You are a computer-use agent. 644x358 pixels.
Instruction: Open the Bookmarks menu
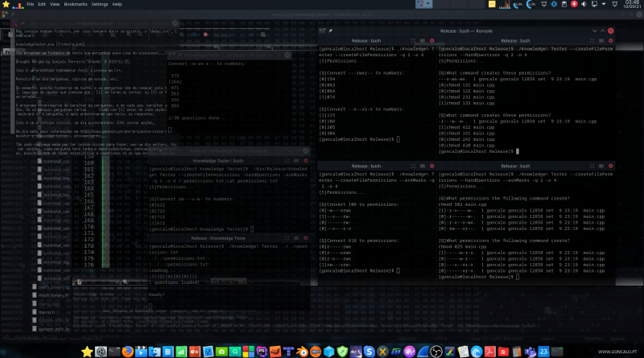[x=75, y=4]
